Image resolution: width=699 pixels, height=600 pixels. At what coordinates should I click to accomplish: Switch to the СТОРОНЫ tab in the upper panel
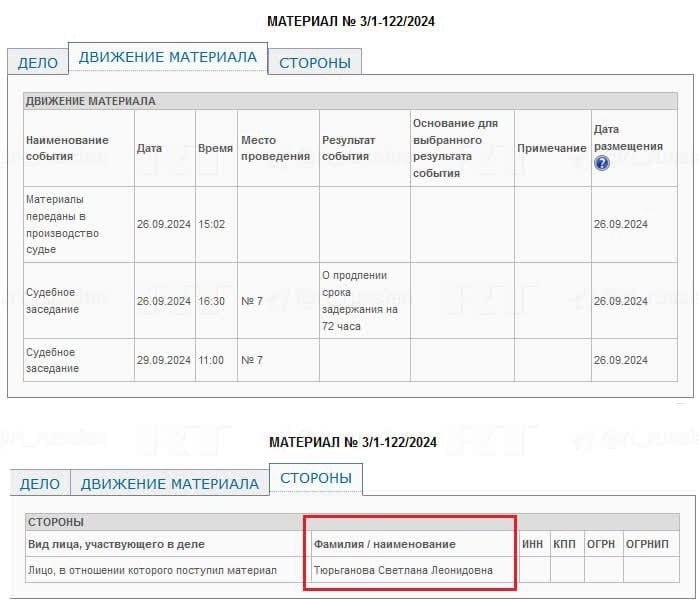[315, 62]
